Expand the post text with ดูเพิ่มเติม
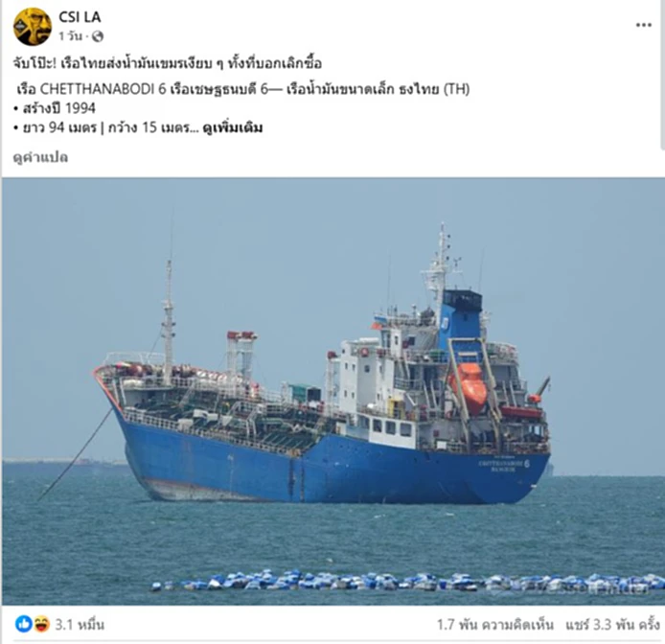The image size is (665, 644). pyautogui.click(x=233, y=127)
